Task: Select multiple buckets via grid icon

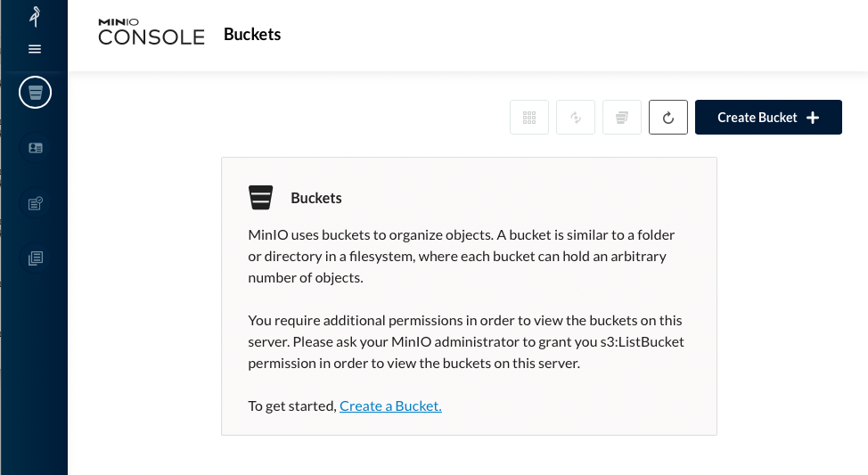Action: [529, 118]
